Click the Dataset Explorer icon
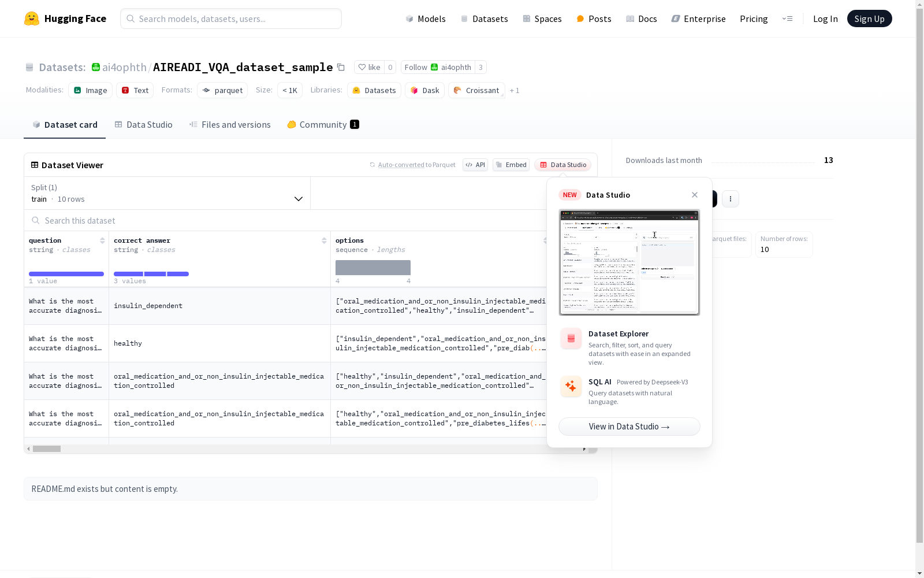The width and height of the screenshot is (924, 578). click(x=571, y=339)
